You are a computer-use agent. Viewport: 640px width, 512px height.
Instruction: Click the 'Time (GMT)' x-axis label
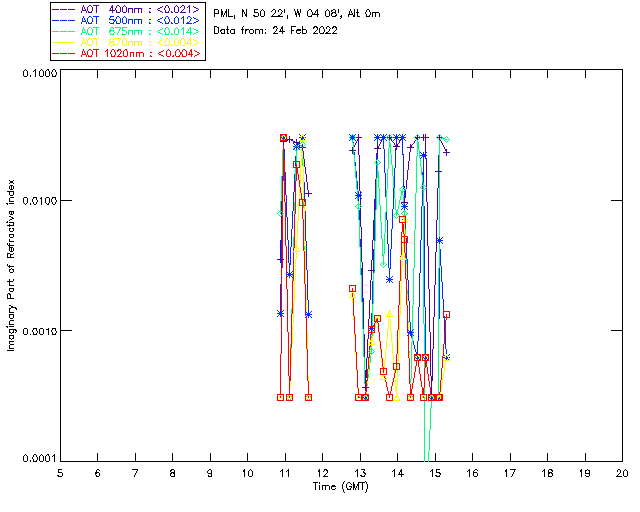[x=341, y=486]
